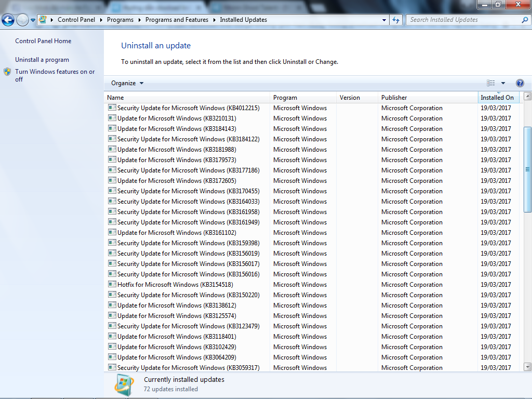Click Installed Updates breadcrumb
The image size is (532, 399).
(x=243, y=20)
